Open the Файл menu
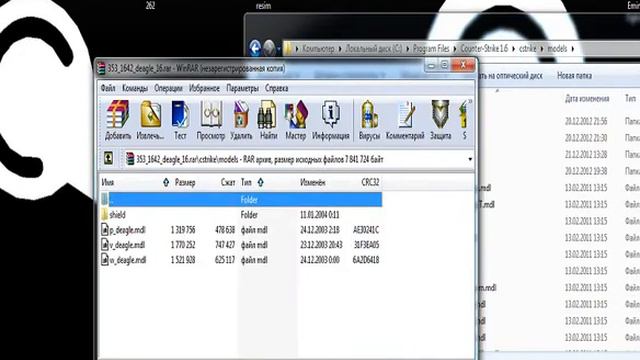 click(x=108, y=88)
